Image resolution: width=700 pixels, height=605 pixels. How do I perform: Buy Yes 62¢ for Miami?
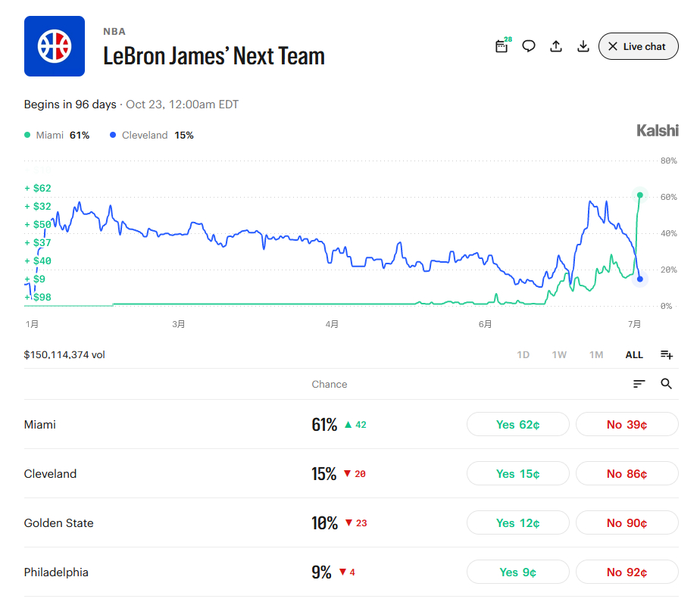coord(518,424)
